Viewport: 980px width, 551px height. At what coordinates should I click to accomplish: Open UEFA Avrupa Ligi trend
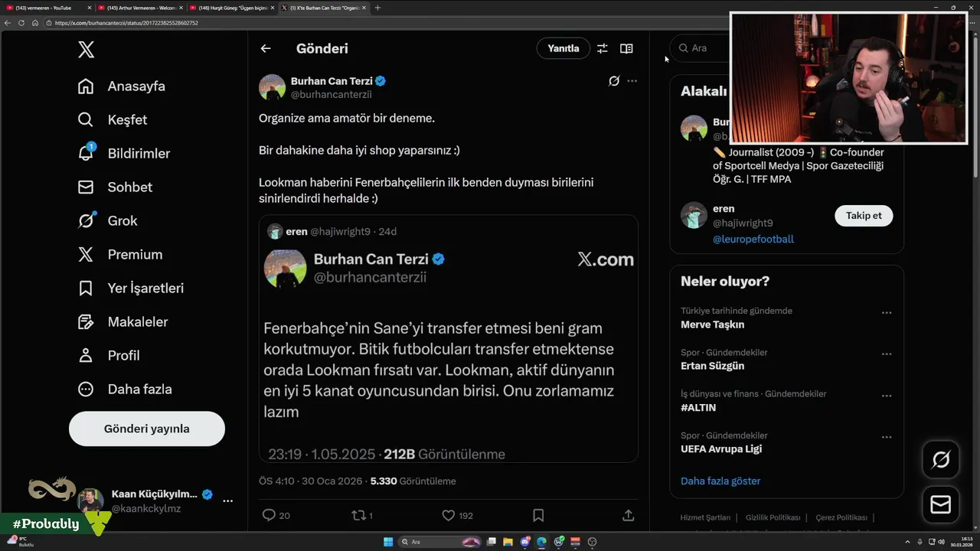(721, 448)
